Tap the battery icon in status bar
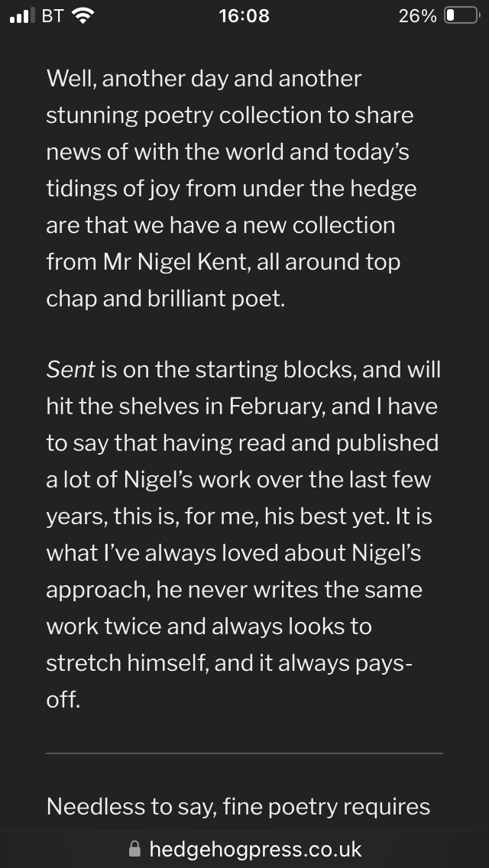Image resolution: width=489 pixels, height=868 pixels. click(x=461, y=16)
